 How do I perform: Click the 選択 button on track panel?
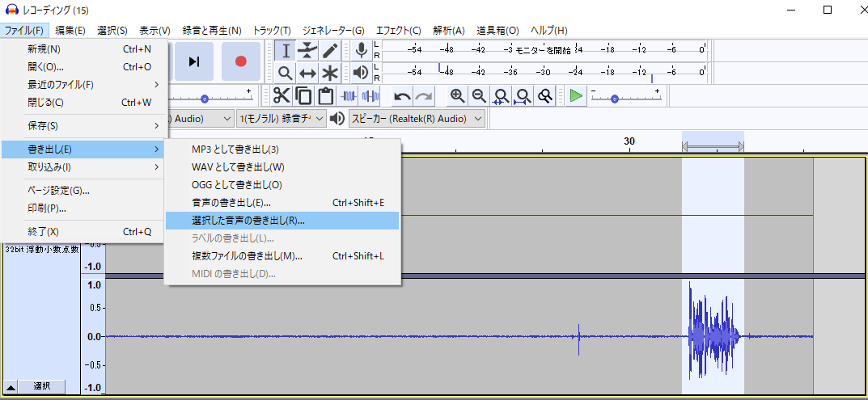[42, 386]
